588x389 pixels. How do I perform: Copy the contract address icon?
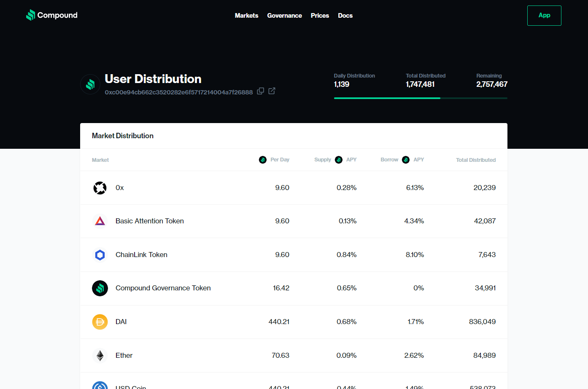pos(261,91)
